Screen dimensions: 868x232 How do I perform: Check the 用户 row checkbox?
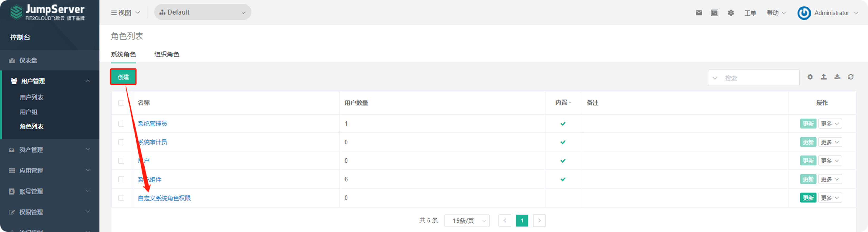click(x=121, y=161)
